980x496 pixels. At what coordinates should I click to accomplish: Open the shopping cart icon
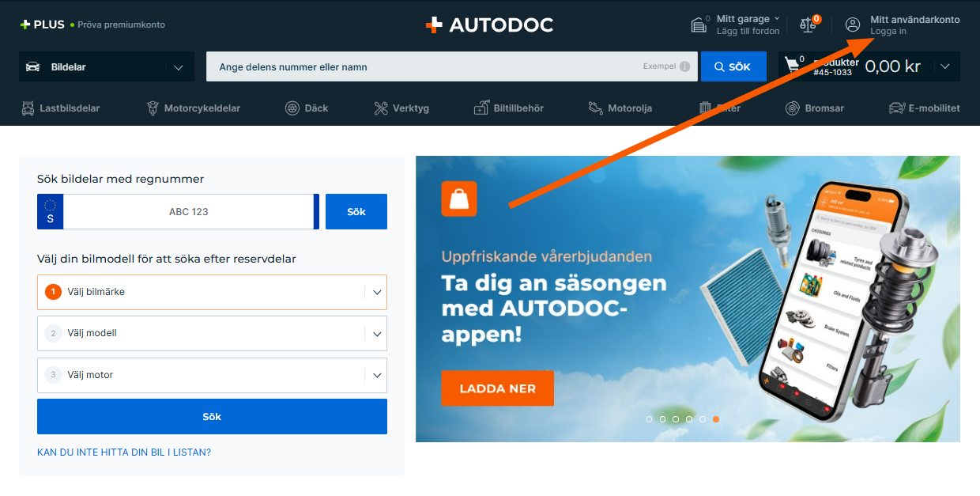(x=793, y=66)
